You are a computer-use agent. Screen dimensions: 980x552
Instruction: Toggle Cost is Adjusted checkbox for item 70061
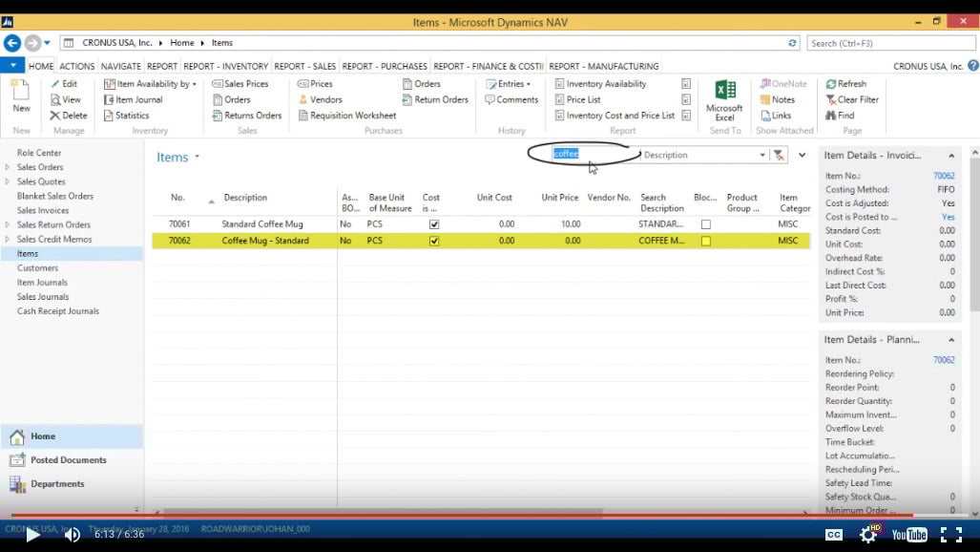[434, 224]
